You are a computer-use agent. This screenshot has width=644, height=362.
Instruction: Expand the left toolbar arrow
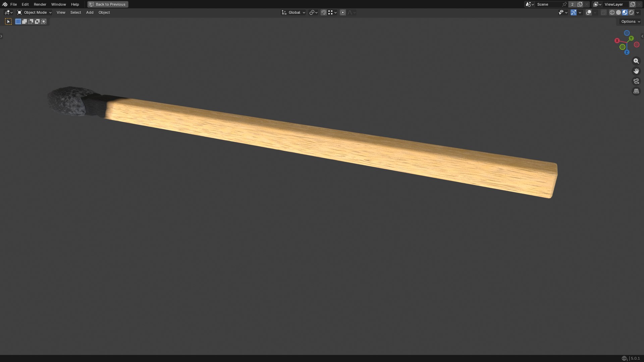click(x=1, y=36)
